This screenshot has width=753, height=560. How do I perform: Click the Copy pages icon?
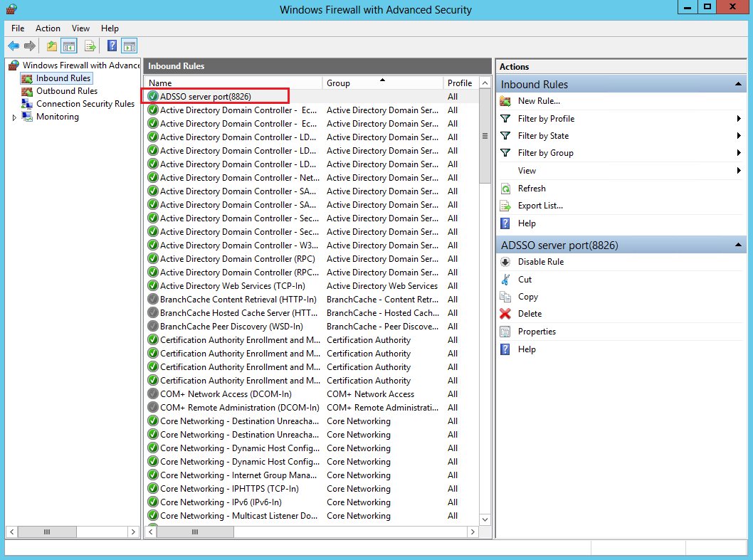(505, 297)
